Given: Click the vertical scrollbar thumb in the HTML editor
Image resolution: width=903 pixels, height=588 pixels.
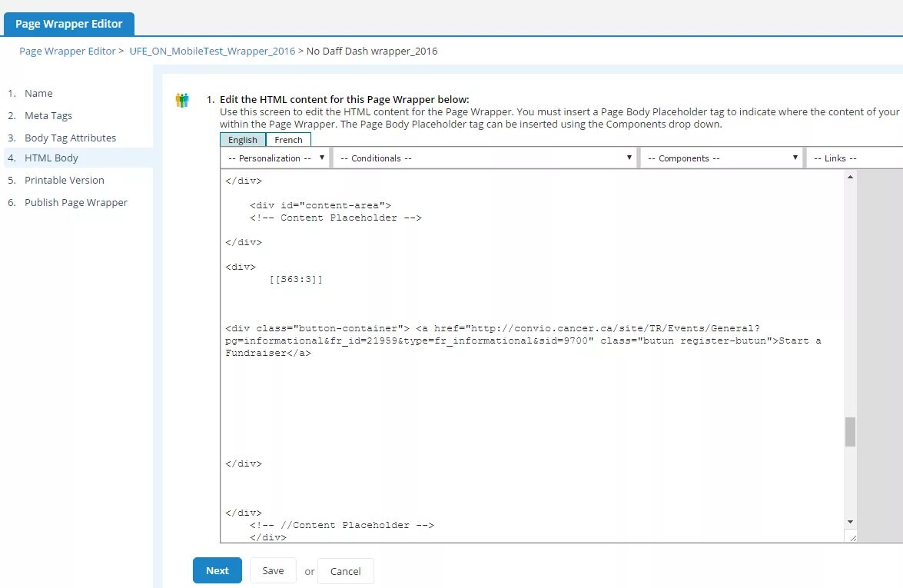Looking at the screenshot, I should coord(850,432).
